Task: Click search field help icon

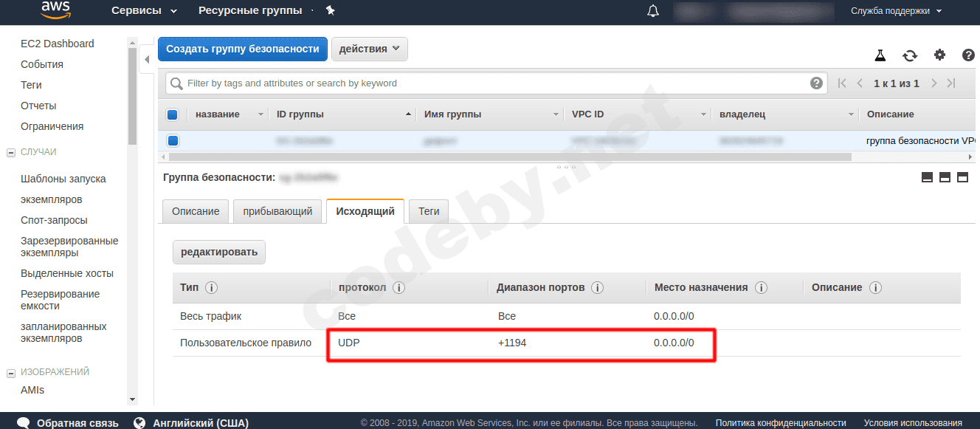Action: pos(816,83)
